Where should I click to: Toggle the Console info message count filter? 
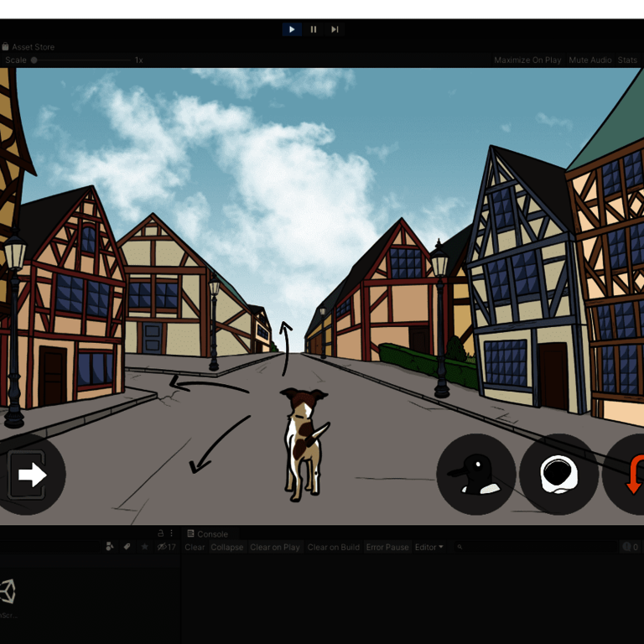click(x=631, y=547)
